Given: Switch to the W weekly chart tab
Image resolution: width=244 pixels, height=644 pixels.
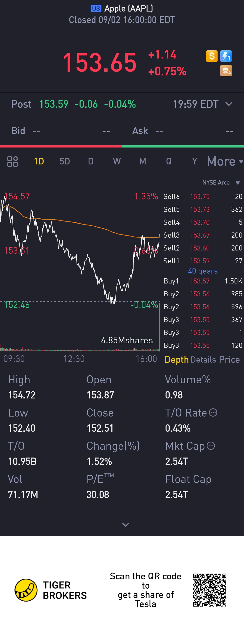Looking at the screenshot, I should (x=117, y=161).
